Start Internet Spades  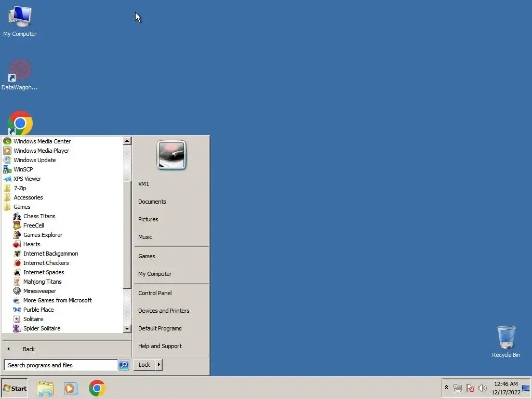point(44,272)
